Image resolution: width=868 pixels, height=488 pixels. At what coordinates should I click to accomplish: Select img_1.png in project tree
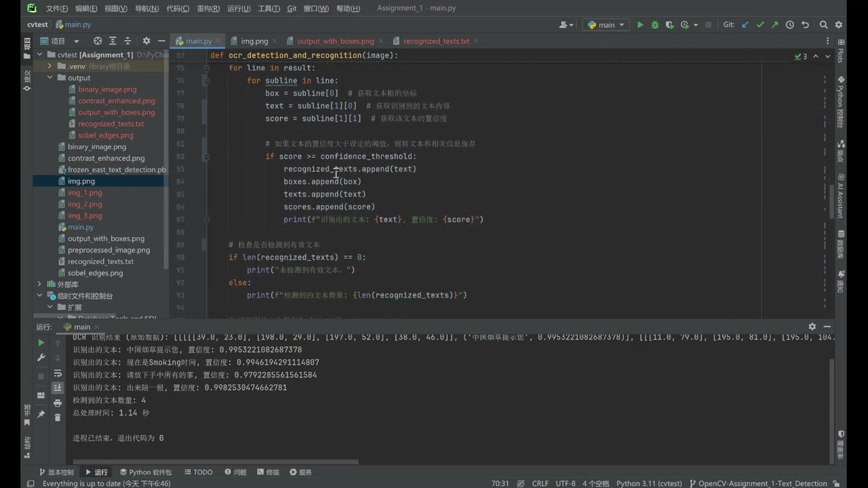tap(85, 192)
